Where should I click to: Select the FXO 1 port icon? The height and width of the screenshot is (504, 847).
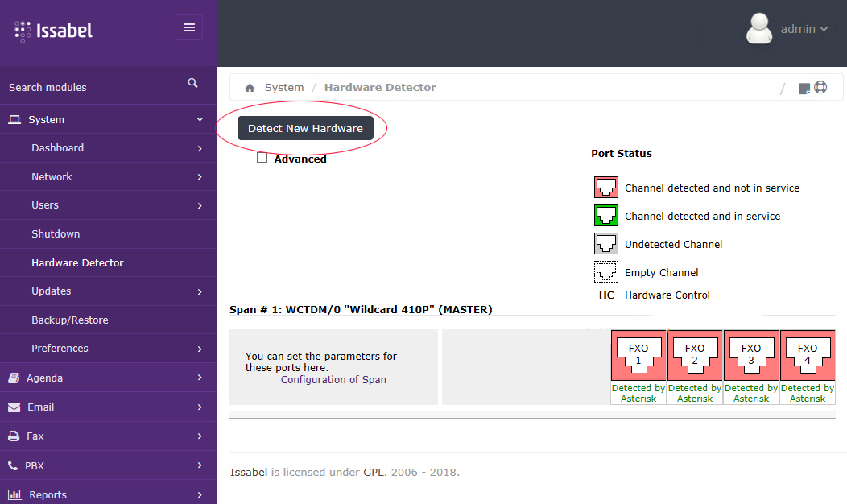[x=638, y=354]
